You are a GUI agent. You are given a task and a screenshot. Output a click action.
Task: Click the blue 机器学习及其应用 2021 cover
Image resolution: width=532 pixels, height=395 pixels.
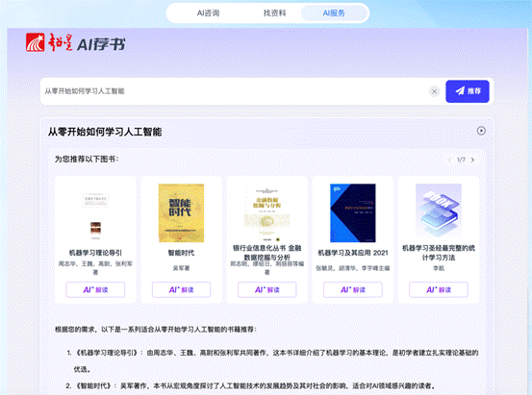(353, 213)
